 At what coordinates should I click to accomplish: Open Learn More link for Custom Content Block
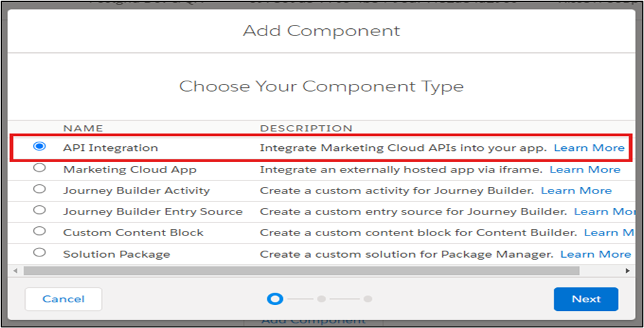pos(609,233)
